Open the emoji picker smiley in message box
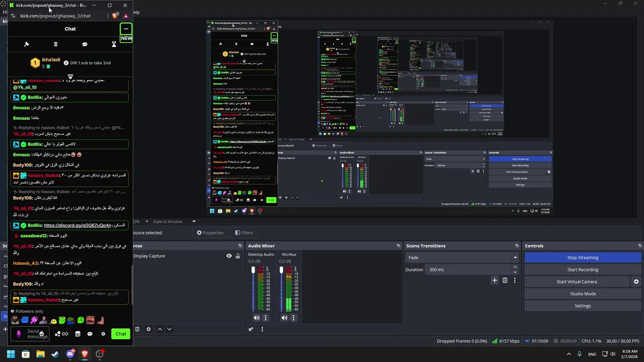This screenshot has width=644, height=362. pyautogui.click(x=41, y=334)
